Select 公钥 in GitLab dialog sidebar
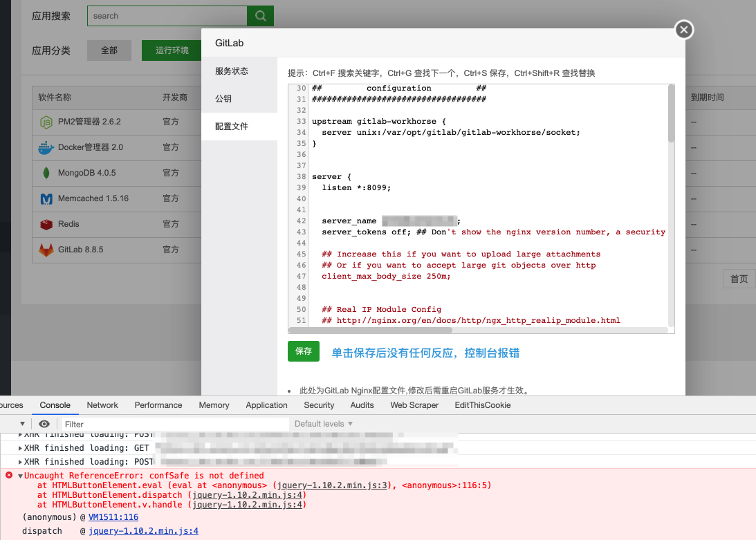Viewport: 756px width, 540px height. (x=239, y=99)
